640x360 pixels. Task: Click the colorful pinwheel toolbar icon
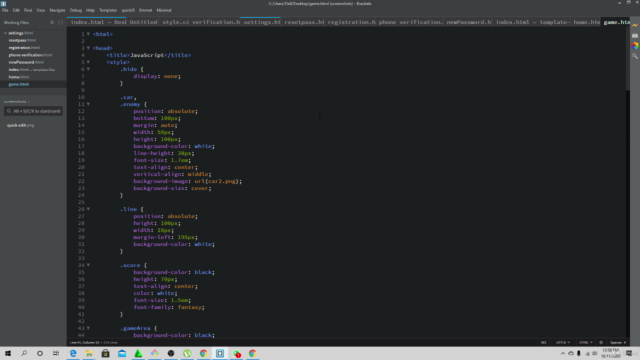(x=635, y=46)
